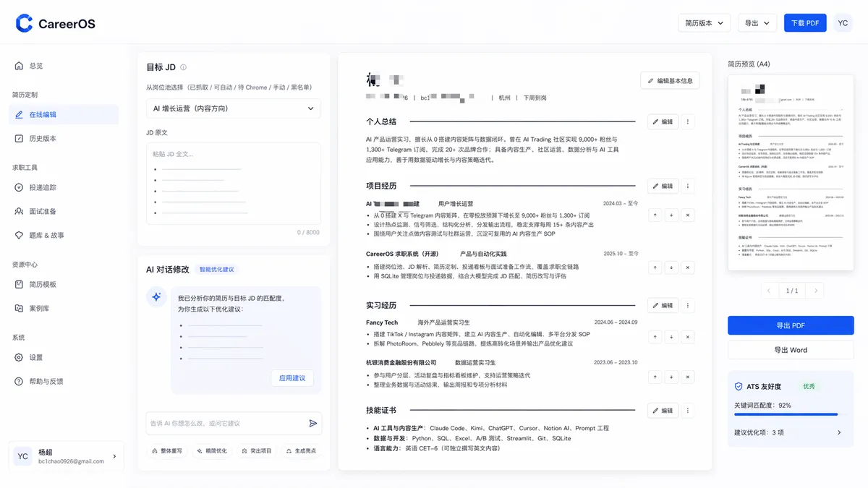868x488 pixels.
Task: Click the 编辑基本信息 button
Action: point(670,80)
